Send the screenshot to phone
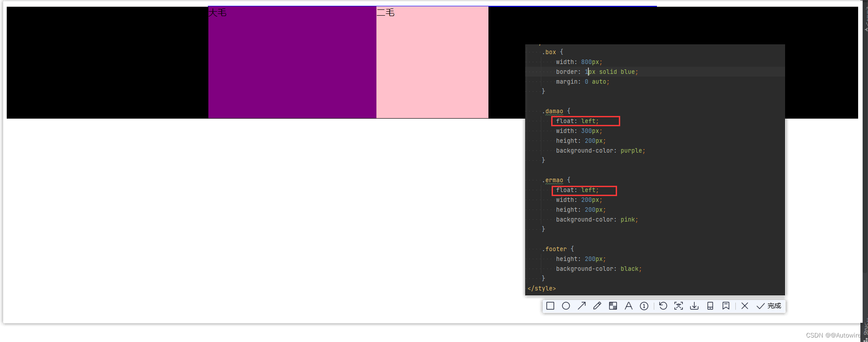The image size is (868, 342). pyautogui.click(x=710, y=306)
